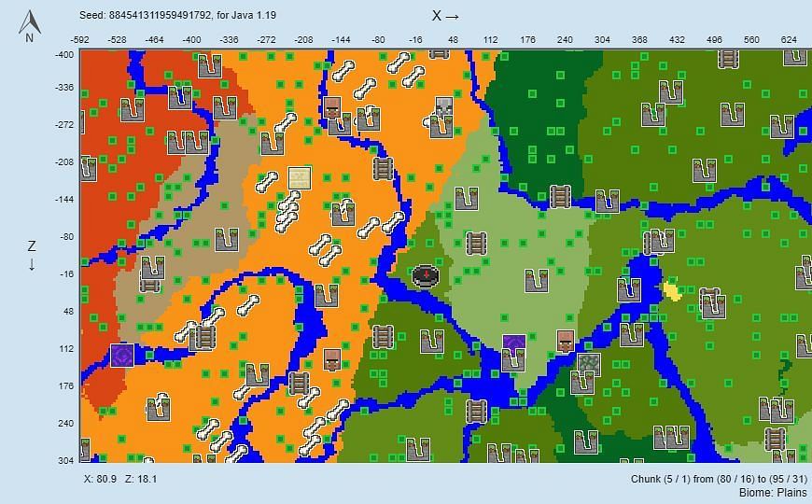Click the Z axis title with down arrow

32,256
